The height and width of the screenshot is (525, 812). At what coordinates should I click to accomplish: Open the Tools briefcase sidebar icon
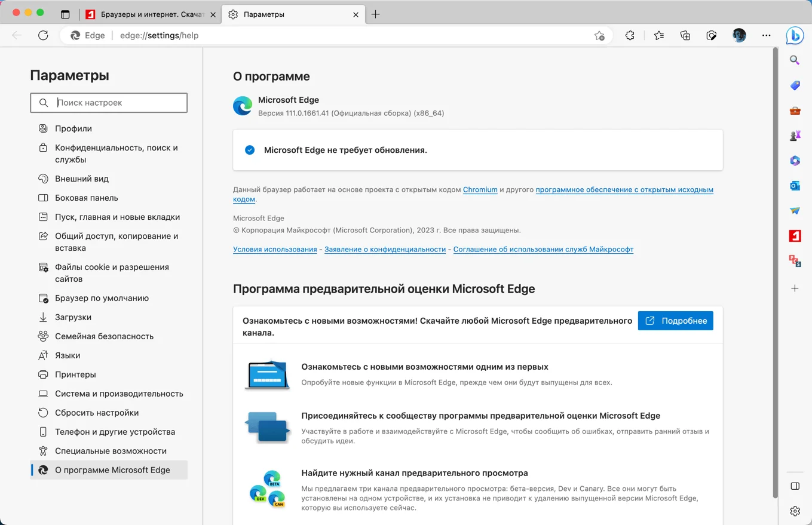[795, 110]
